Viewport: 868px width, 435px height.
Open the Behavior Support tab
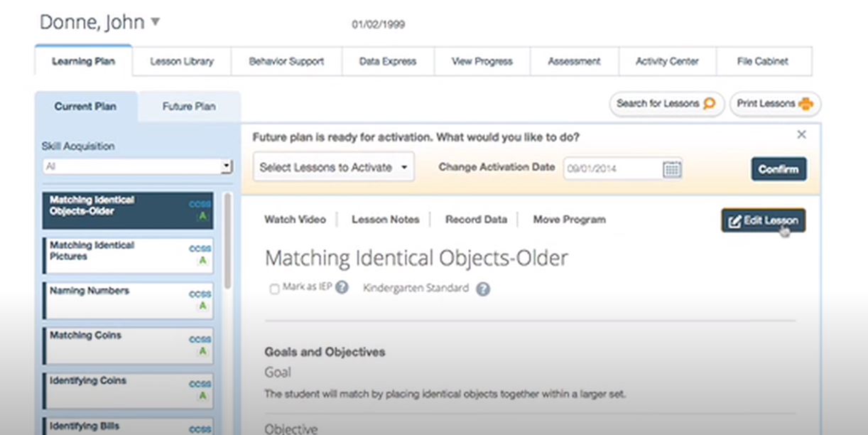[286, 62]
